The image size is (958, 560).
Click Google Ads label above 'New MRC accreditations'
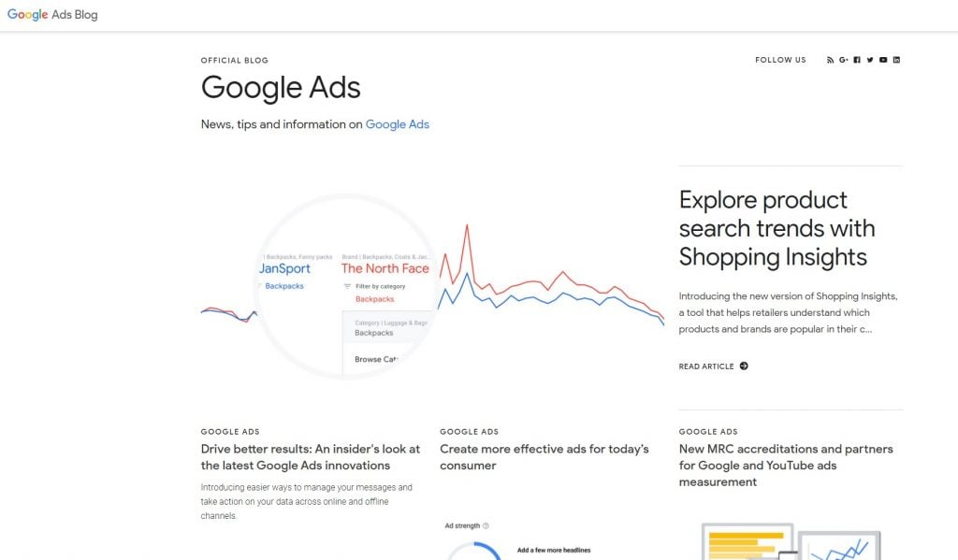pos(708,432)
